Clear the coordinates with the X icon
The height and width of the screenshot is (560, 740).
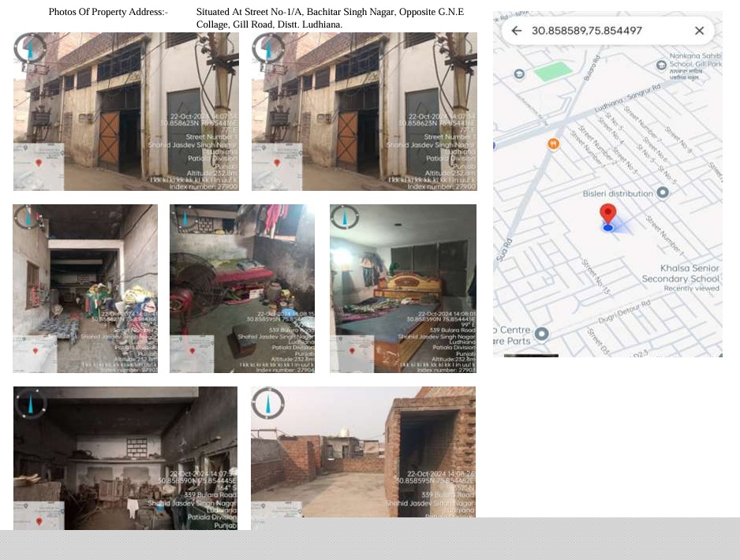pos(699,31)
